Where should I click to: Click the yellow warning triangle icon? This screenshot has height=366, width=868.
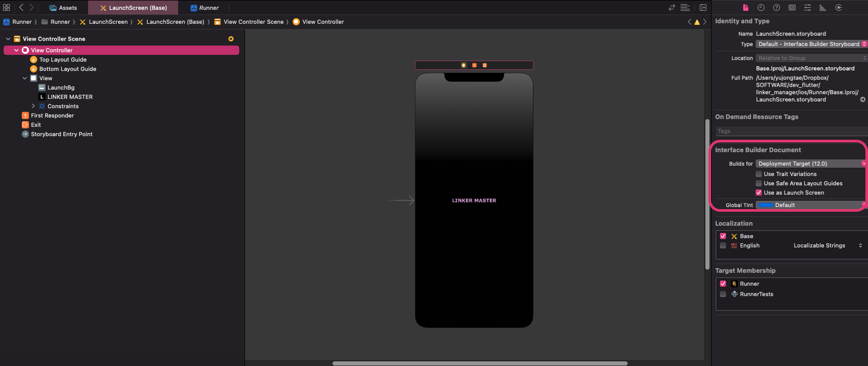(x=697, y=22)
